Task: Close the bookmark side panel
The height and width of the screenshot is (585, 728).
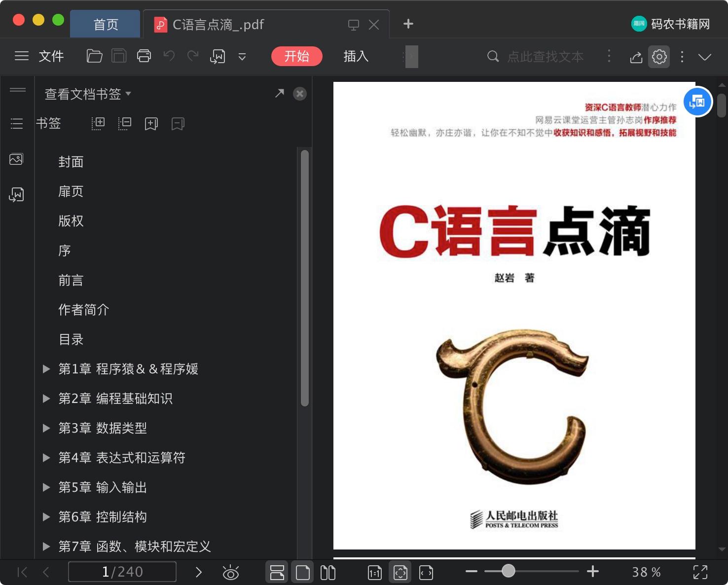Action: [x=300, y=94]
